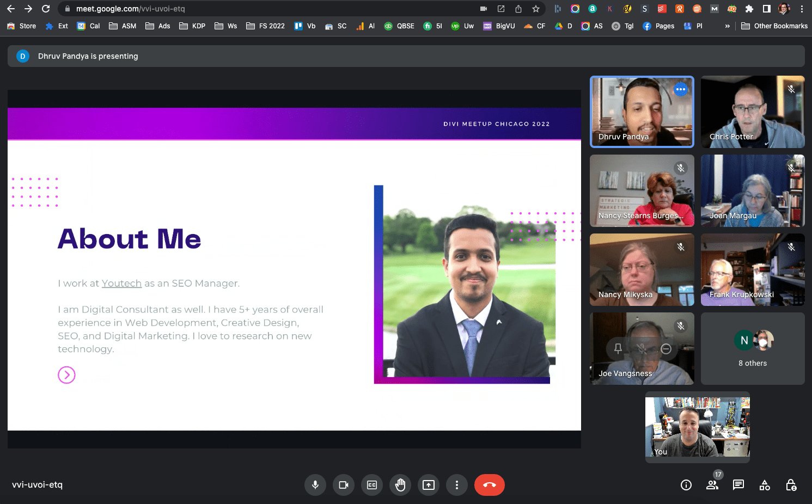Remove Joe Vangsness from the call
Screen dimensions: 812x504
click(666, 348)
